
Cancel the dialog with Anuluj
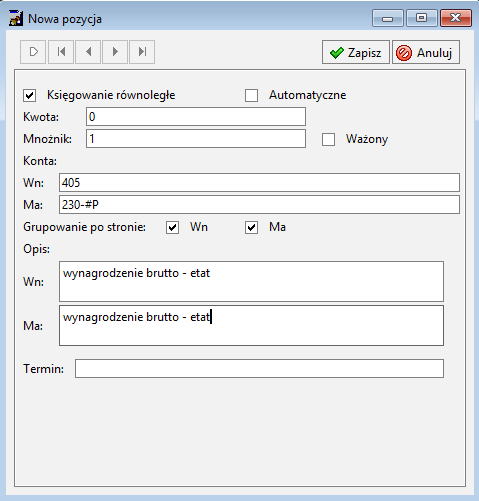click(x=426, y=52)
